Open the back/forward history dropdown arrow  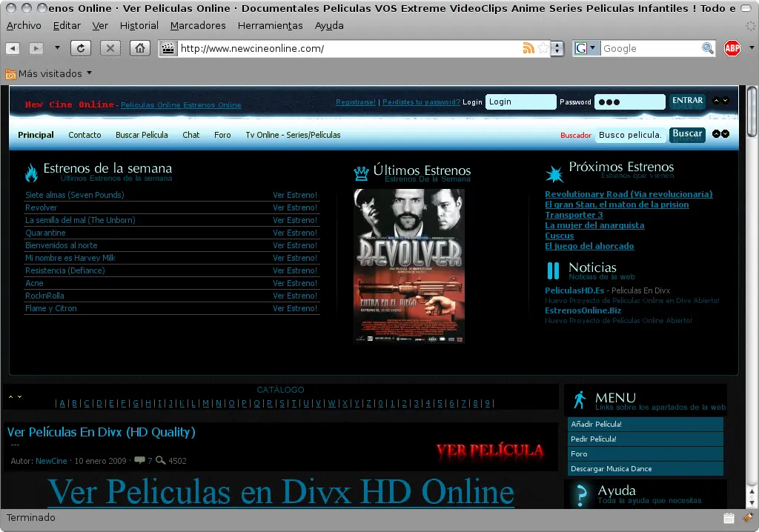point(57,47)
